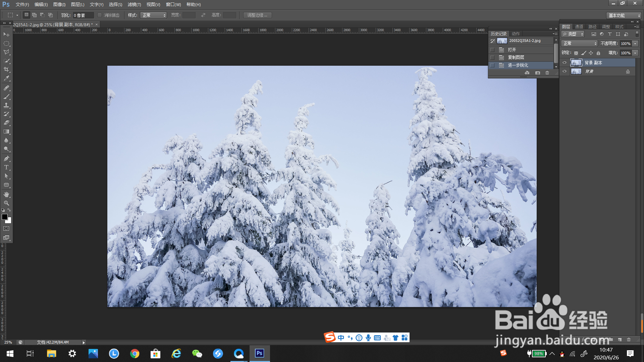Image resolution: width=644 pixels, height=362 pixels.
Task: Switch to the 通道 channels tab
Action: pos(579,26)
